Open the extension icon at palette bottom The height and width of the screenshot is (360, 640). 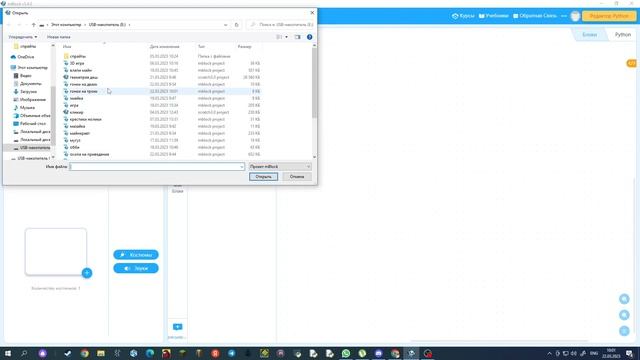pyautogui.click(x=178, y=327)
